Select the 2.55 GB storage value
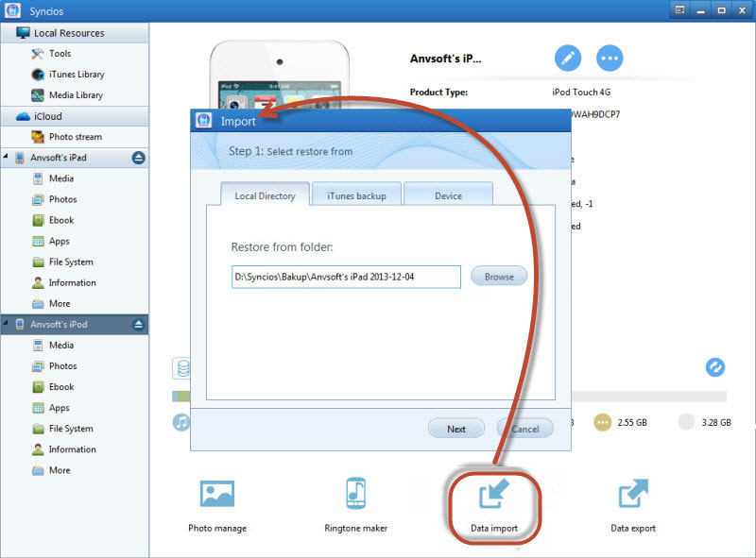 632,423
